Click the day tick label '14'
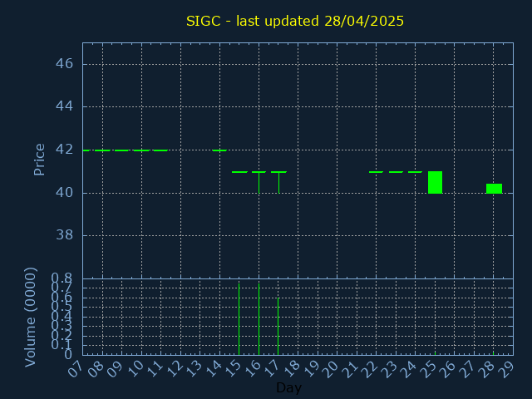This screenshot has height=399, width=532. click(213, 369)
